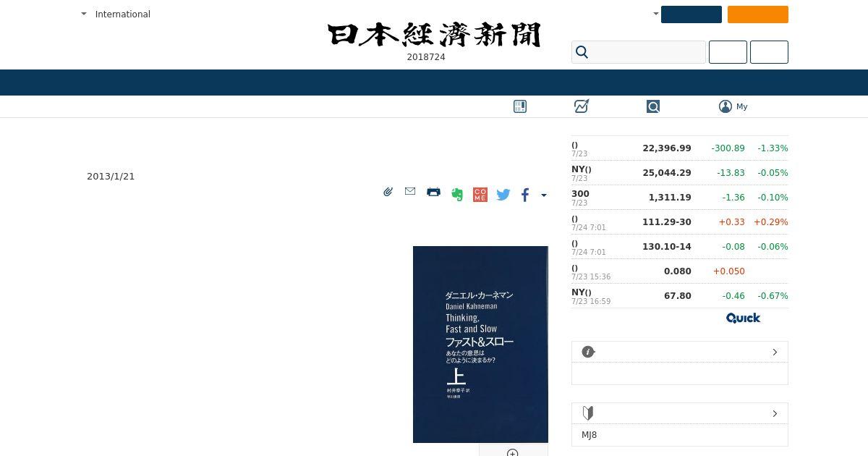Click the yield value 0.080
Viewport: 868px width, 456px height.
[678, 271]
